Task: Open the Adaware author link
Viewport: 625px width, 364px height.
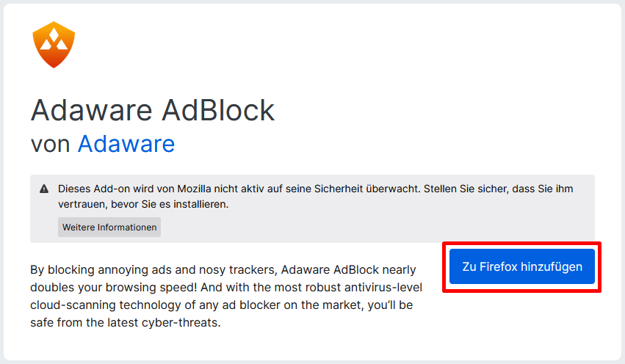Action: 126,144
